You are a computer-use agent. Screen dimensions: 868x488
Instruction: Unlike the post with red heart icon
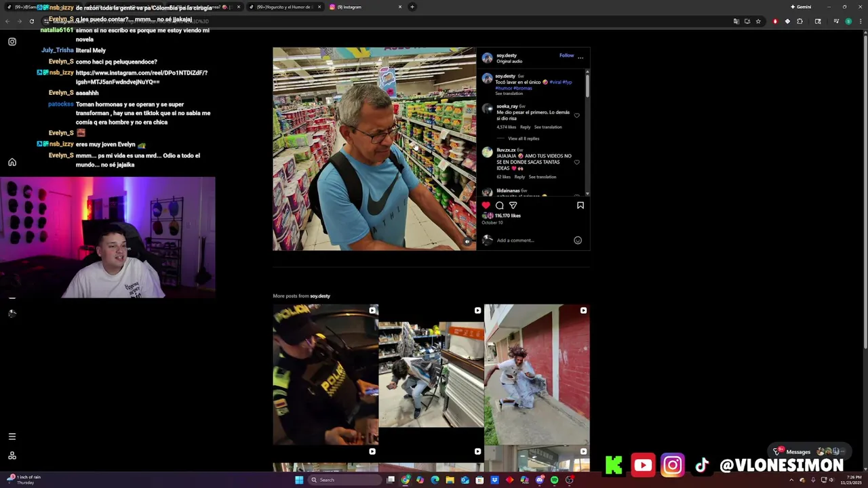(486, 205)
